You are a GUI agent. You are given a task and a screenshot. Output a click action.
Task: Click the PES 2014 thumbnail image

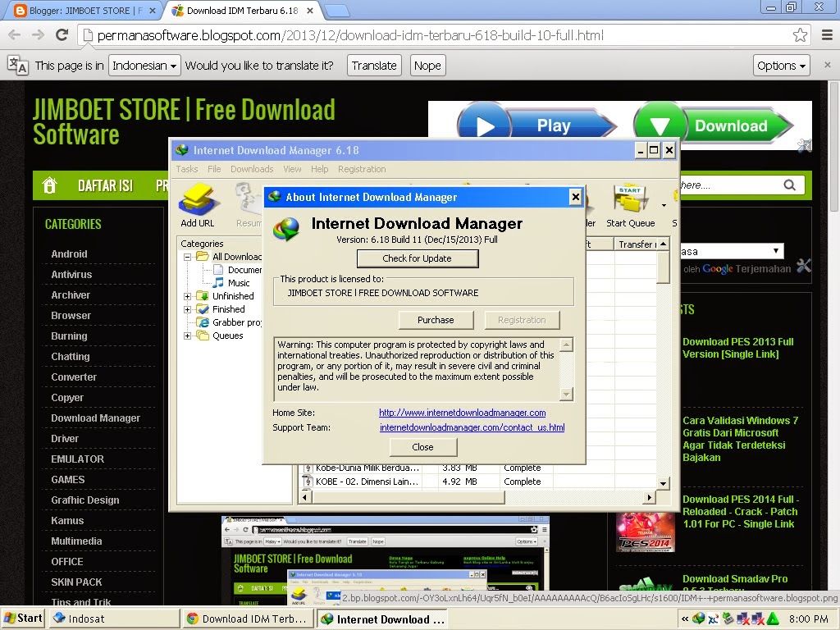[645, 532]
